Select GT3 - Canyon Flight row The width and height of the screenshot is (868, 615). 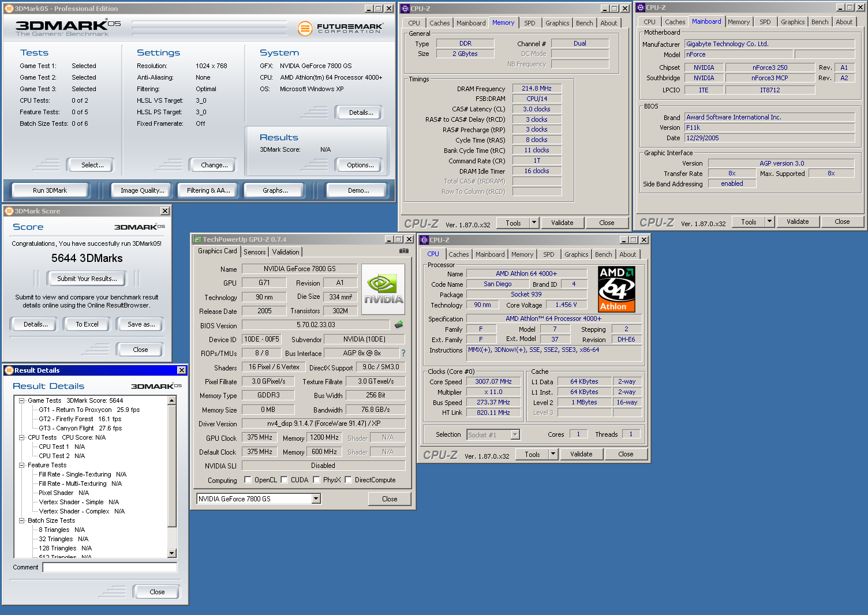pyautogui.click(x=80, y=428)
